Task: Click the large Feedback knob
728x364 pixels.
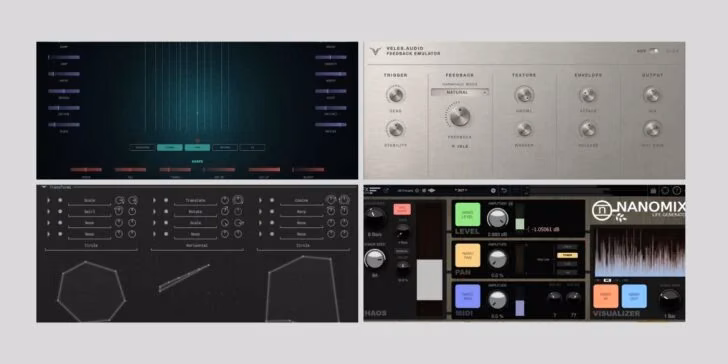Action: [459, 116]
